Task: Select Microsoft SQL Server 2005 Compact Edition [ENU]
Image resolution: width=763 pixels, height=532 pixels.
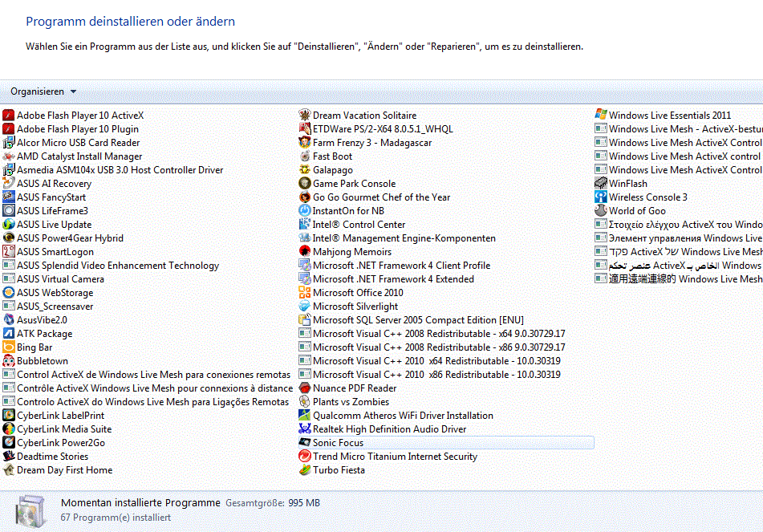Action: click(411, 320)
